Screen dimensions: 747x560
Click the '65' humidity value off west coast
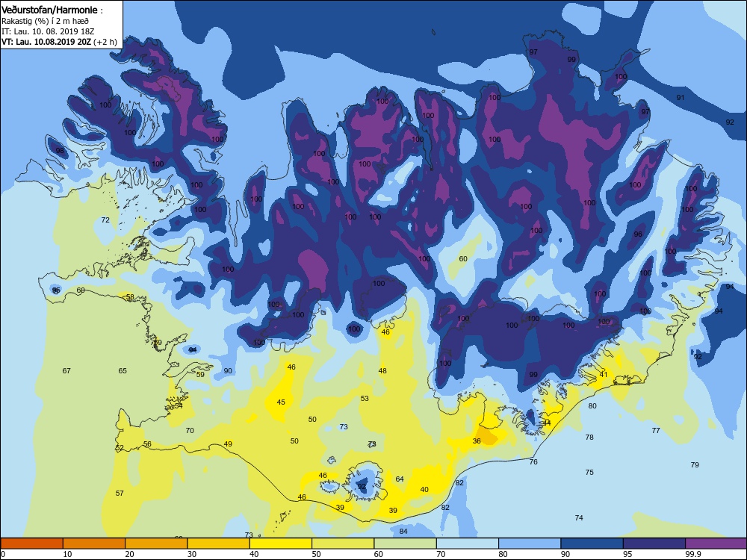pos(123,371)
